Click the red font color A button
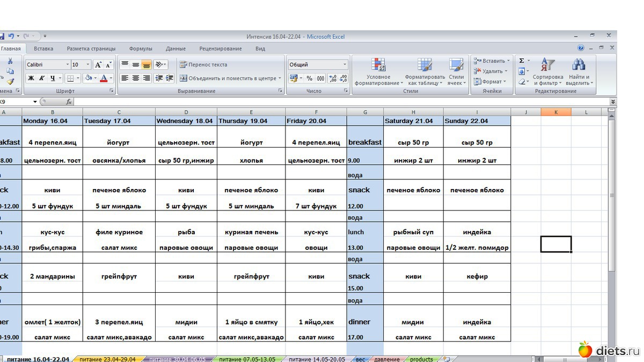This screenshot has width=644, height=362. click(104, 78)
